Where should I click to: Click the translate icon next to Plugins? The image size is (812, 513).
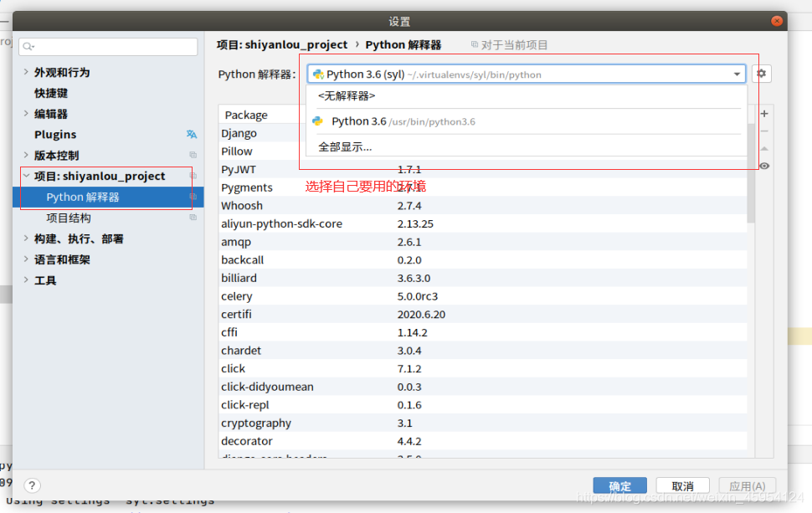point(192,135)
